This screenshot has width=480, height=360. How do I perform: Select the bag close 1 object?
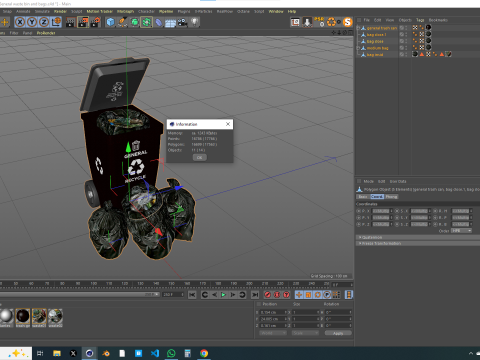pos(377,35)
